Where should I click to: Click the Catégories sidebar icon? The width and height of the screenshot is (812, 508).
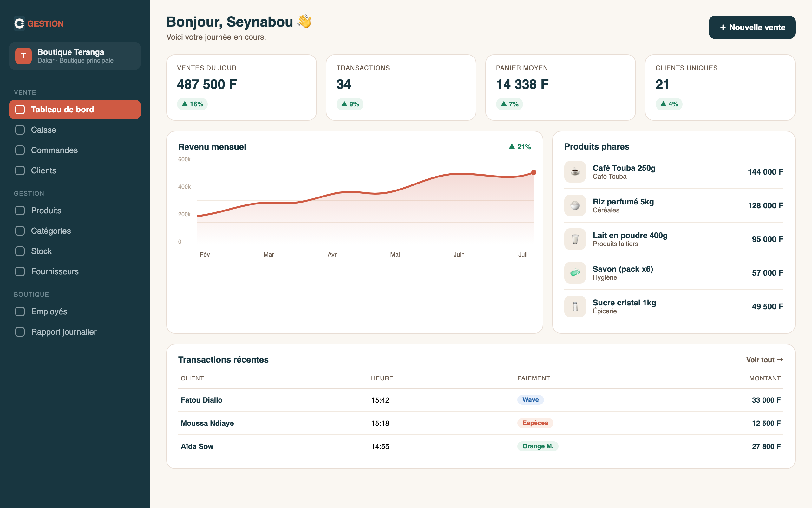click(20, 231)
